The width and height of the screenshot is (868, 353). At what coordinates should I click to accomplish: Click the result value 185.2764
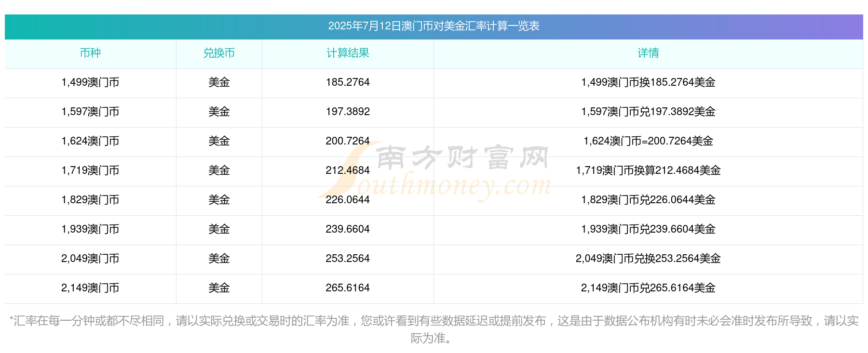(348, 82)
